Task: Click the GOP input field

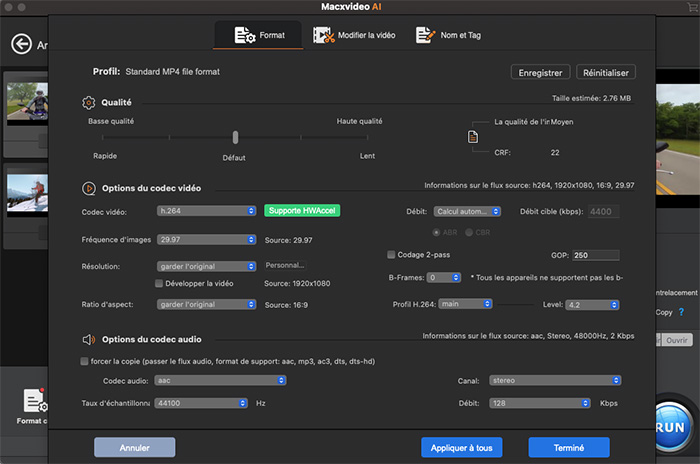Action: pos(596,255)
